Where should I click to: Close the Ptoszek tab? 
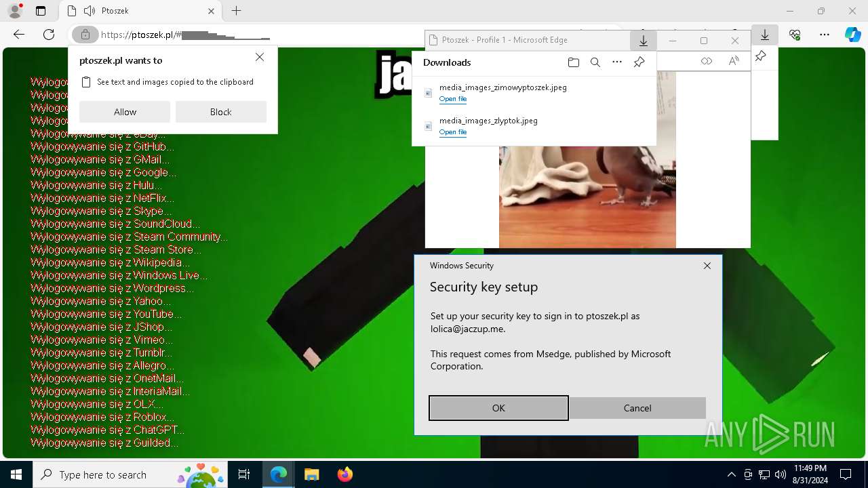(x=212, y=11)
